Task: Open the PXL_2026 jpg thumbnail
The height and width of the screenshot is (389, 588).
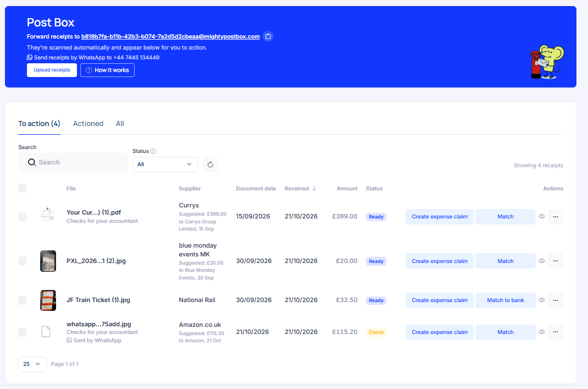Action: 48,261
